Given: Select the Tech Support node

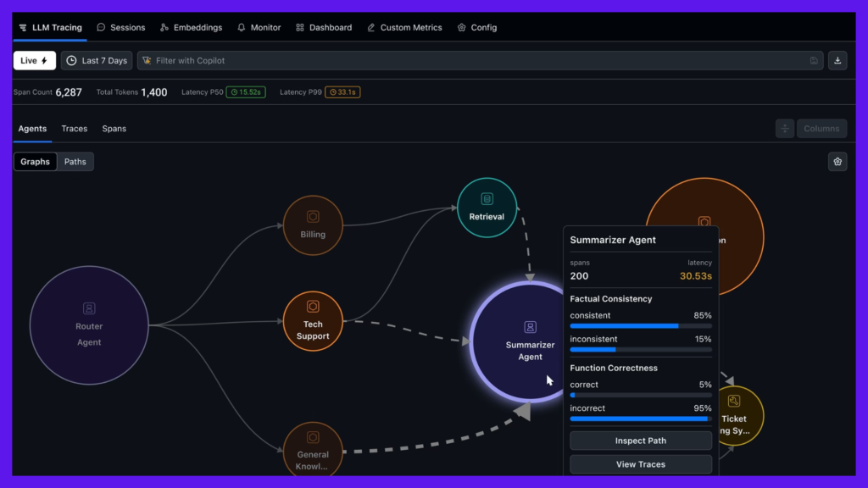Looking at the screenshot, I should 313,320.
